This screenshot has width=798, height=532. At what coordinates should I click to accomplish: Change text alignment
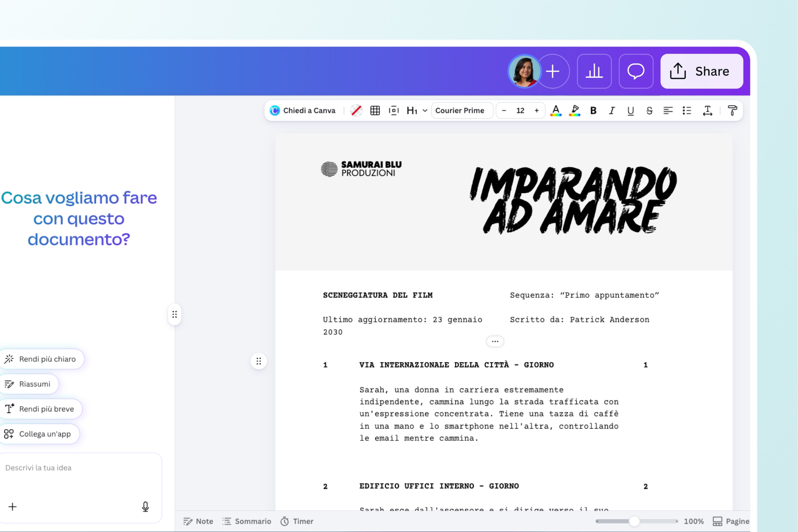[x=668, y=111]
